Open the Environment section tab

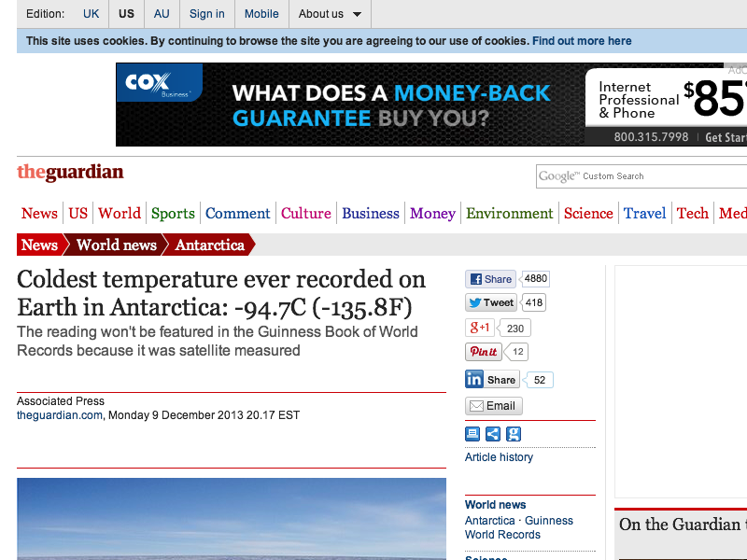[510, 214]
